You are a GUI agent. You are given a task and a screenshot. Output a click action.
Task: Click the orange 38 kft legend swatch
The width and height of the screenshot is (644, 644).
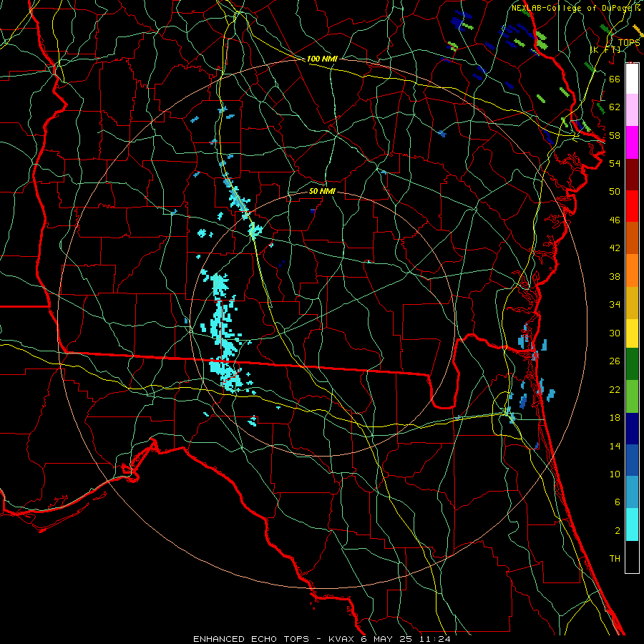click(632, 270)
